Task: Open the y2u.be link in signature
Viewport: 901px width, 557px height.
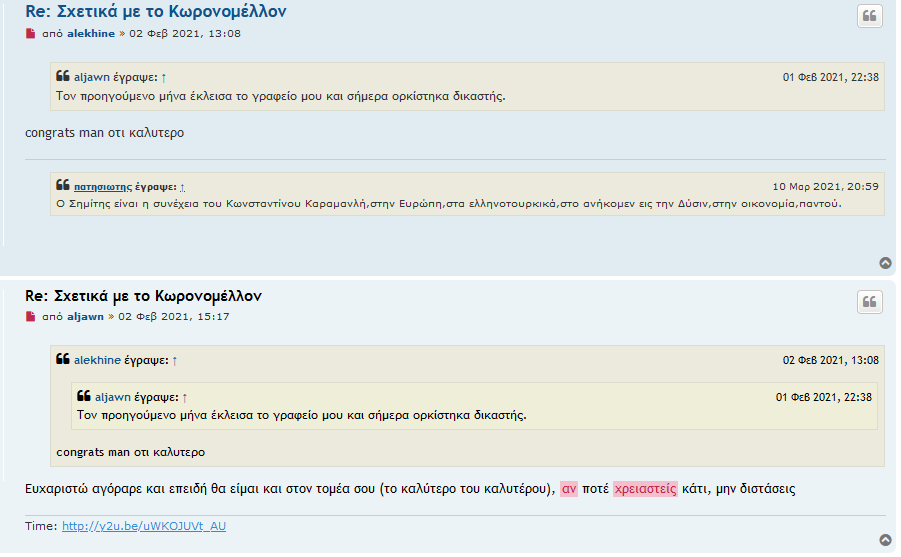Action: (x=144, y=526)
